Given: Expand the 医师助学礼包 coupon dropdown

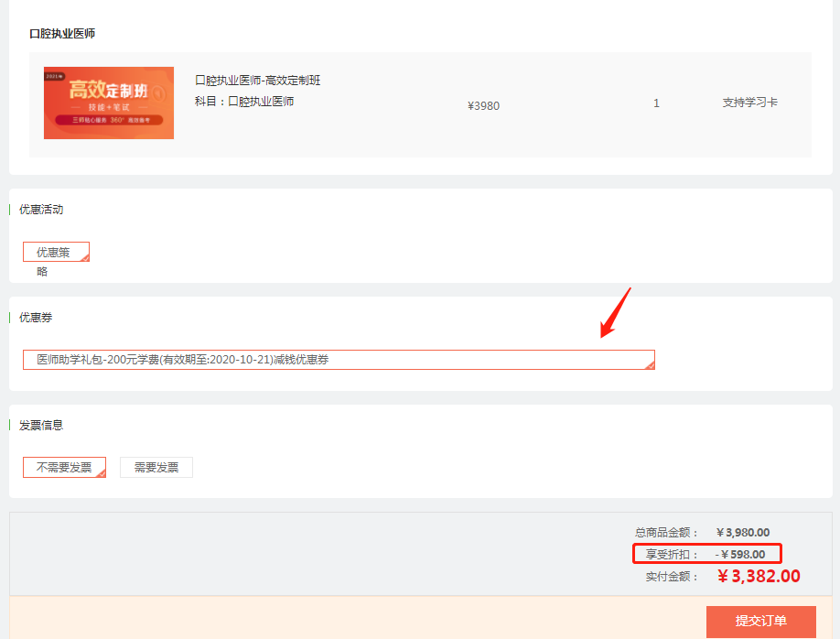Looking at the screenshot, I should pyautogui.click(x=338, y=360).
